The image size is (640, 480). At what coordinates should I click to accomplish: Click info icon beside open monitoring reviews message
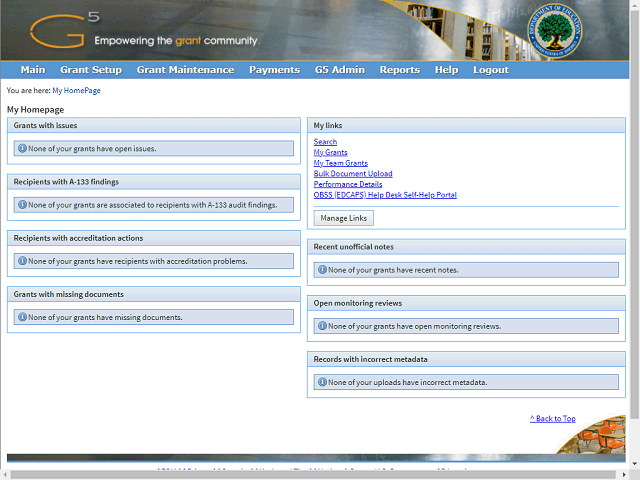click(x=322, y=326)
